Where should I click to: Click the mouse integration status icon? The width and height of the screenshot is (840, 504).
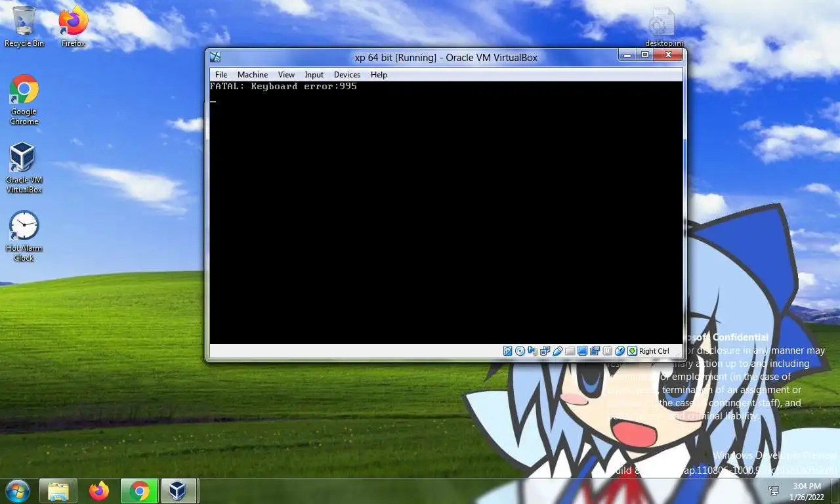click(619, 351)
